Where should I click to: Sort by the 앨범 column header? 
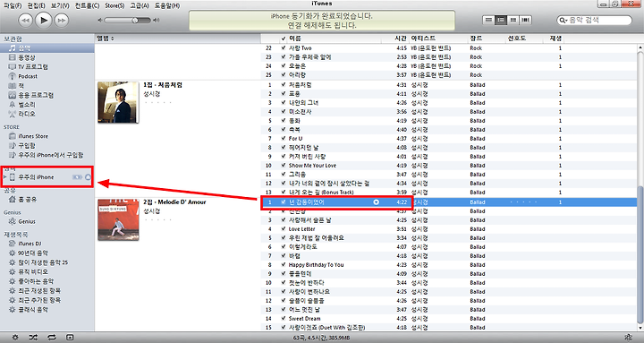click(x=178, y=39)
